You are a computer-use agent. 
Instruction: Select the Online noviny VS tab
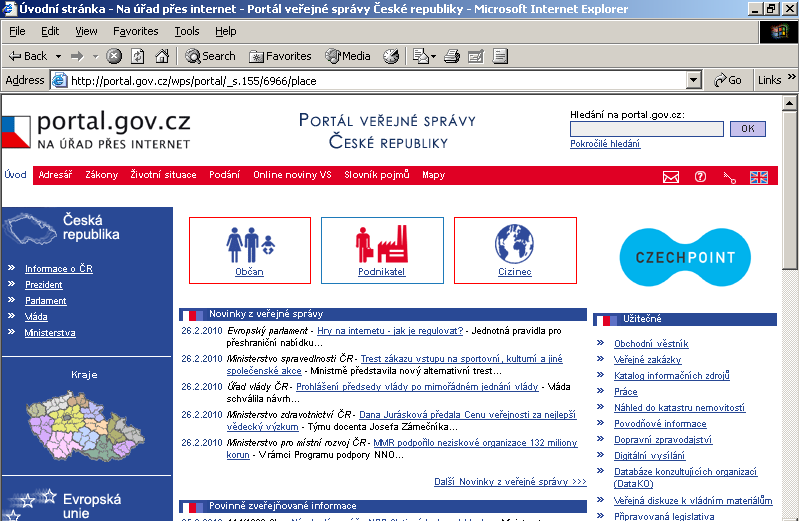point(292,175)
